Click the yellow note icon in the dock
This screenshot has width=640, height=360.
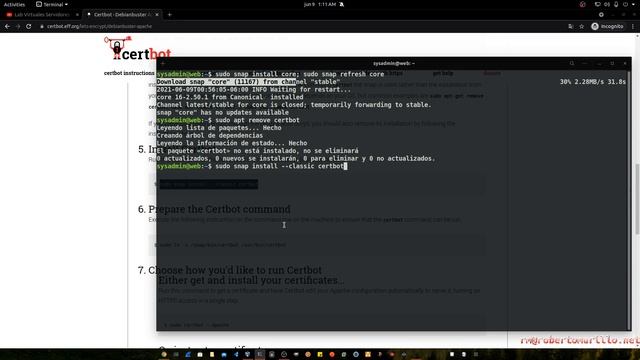click(212, 354)
